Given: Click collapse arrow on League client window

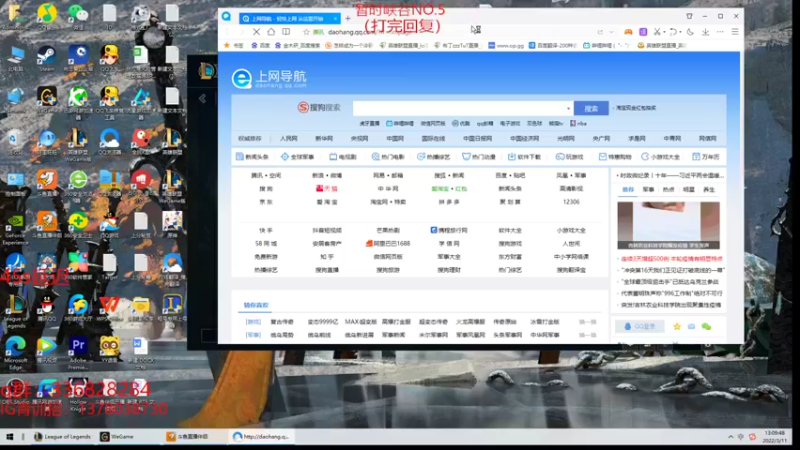Looking at the screenshot, I should 203,98.
